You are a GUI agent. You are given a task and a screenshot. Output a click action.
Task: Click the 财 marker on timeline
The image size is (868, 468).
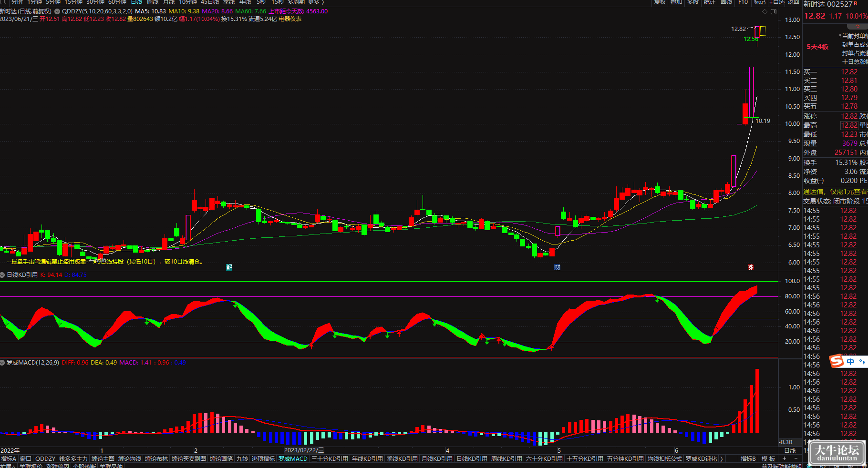coord(557,267)
